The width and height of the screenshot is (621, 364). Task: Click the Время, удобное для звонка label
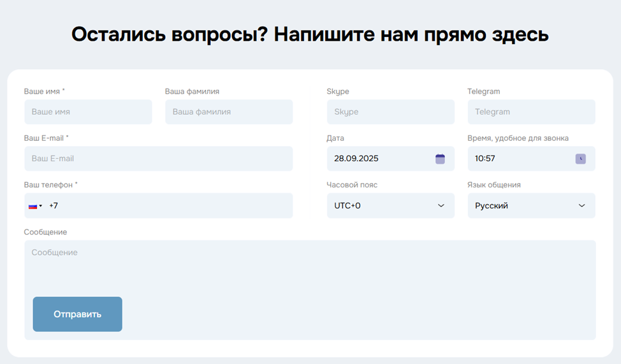click(x=518, y=138)
